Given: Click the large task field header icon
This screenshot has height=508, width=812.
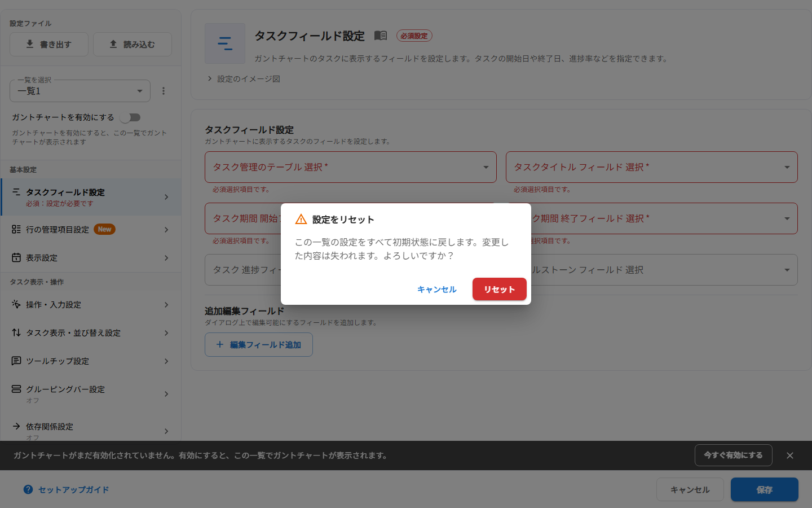Looking at the screenshot, I should pos(225,43).
